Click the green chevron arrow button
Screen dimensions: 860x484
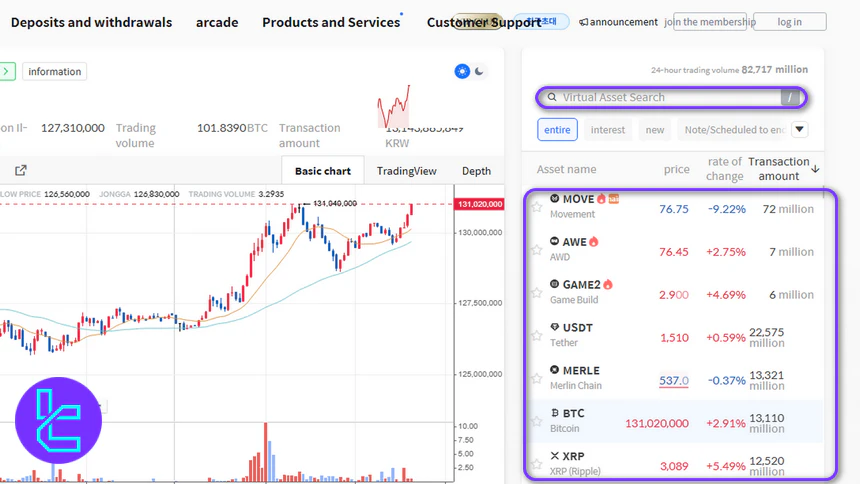point(7,71)
